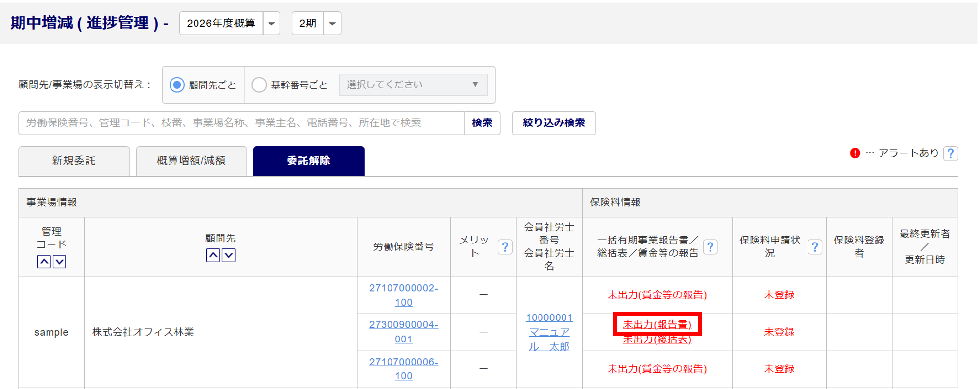
Task: Click the 労働保険番号 column header
Action: [404, 247]
